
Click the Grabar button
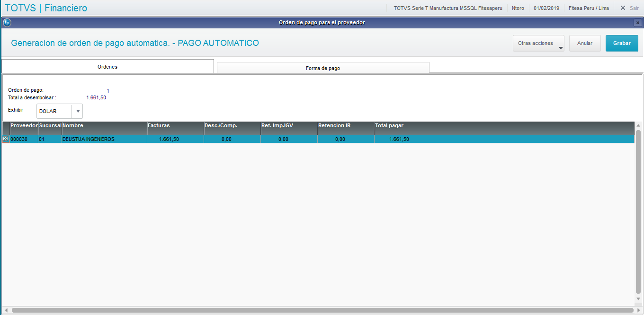point(622,43)
